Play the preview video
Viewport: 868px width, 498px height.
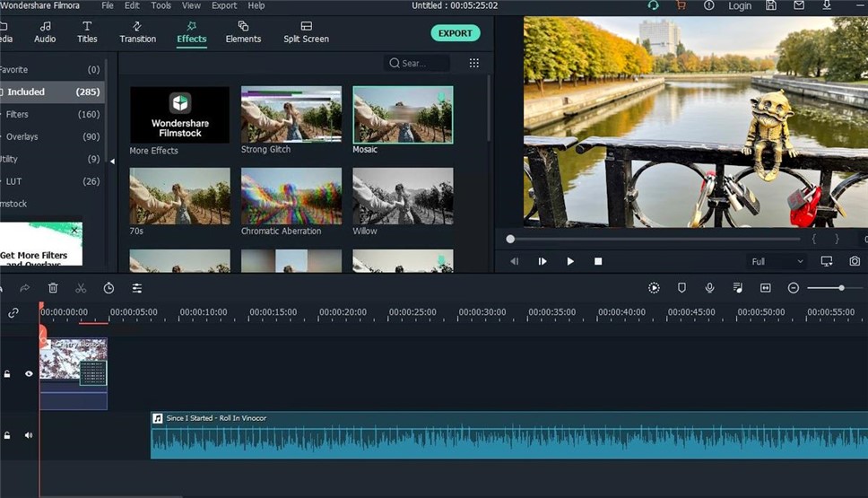coord(570,261)
